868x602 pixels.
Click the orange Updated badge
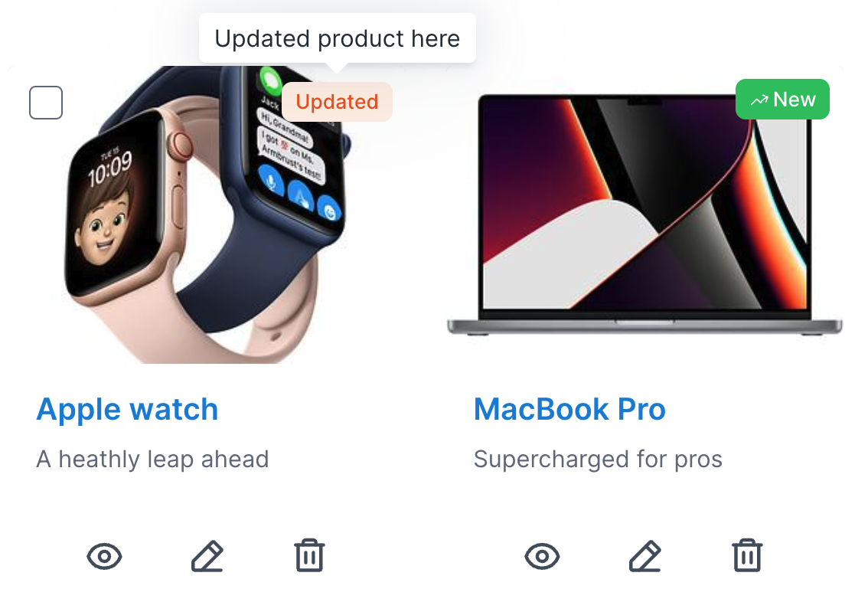(337, 102)
